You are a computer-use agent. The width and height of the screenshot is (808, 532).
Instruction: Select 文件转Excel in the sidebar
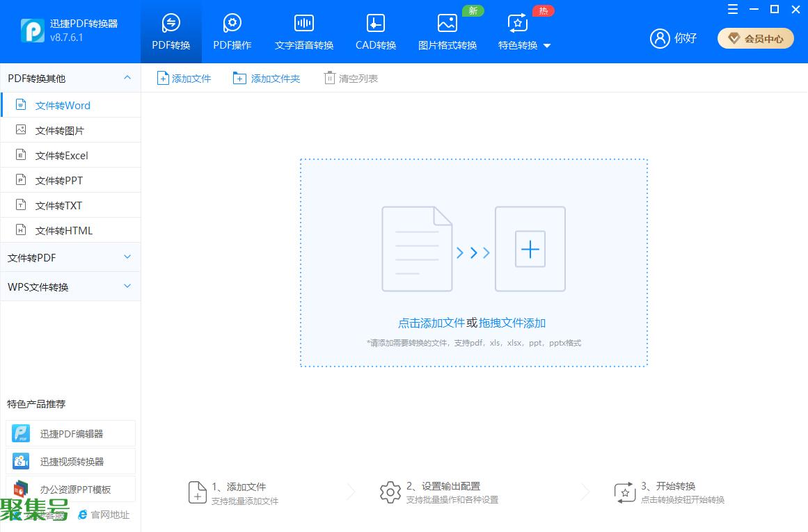(x=62, y=156)
